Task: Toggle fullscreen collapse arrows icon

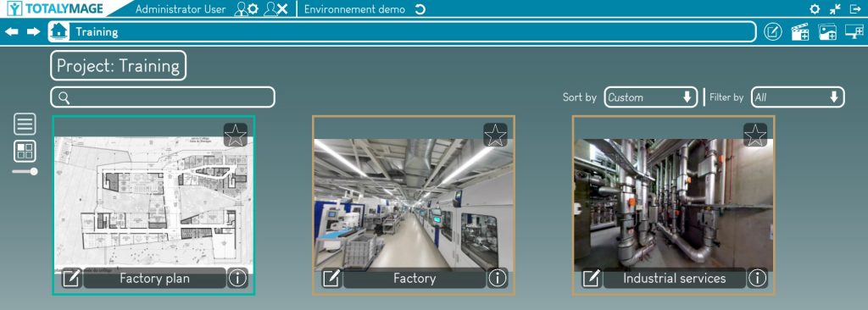Action: (x=835, y=9)
